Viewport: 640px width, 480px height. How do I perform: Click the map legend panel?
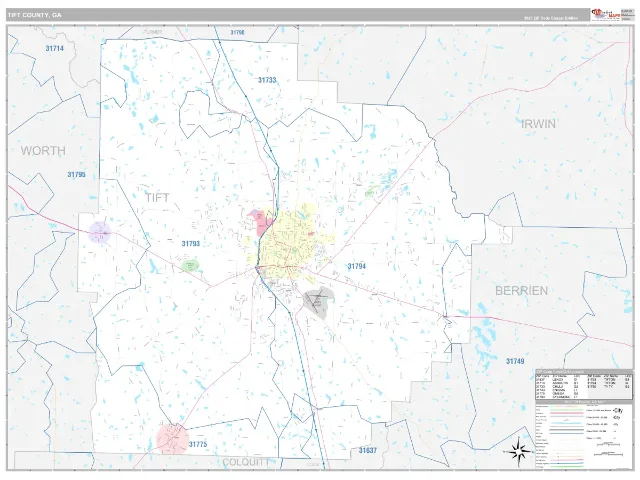pos(584,435)
